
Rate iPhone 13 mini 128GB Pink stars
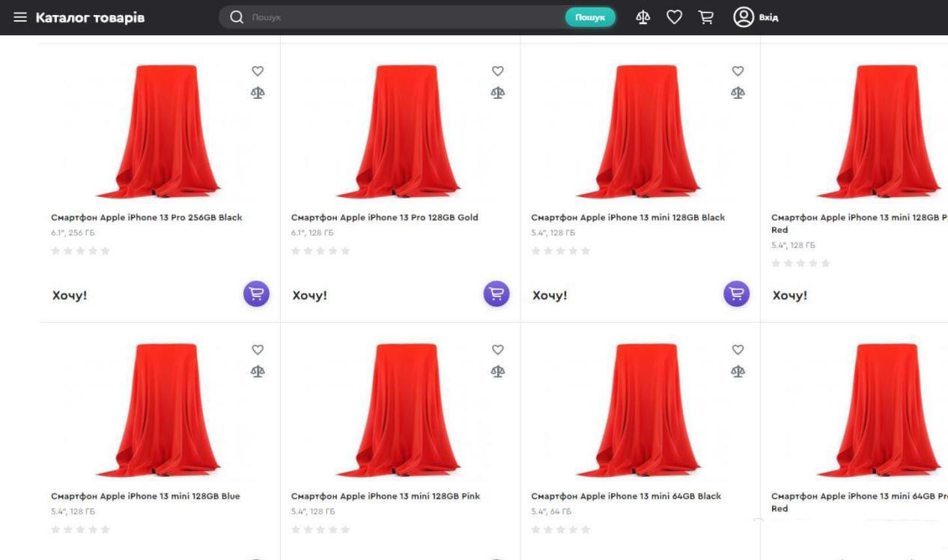320,529
